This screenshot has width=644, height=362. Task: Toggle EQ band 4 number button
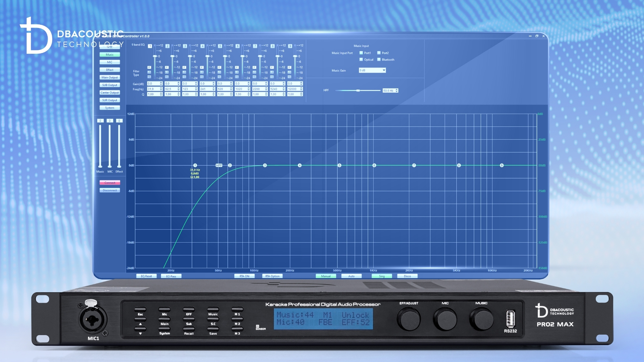point(203,46)
